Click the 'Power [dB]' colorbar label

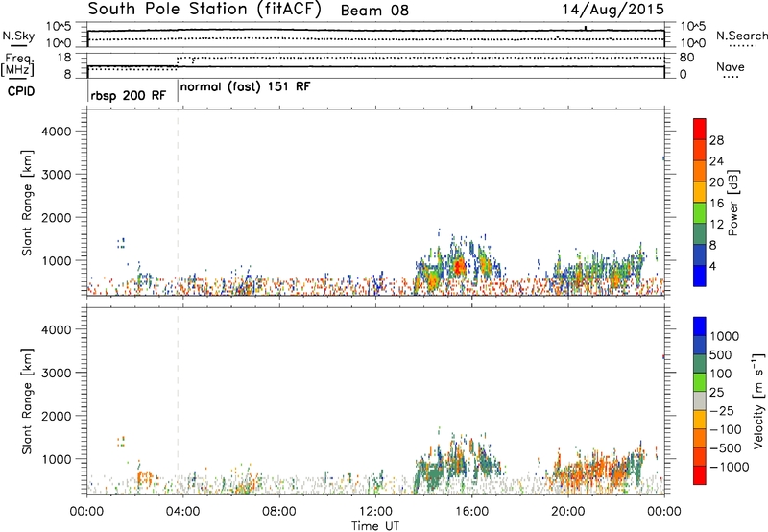(x=732, y=203)
